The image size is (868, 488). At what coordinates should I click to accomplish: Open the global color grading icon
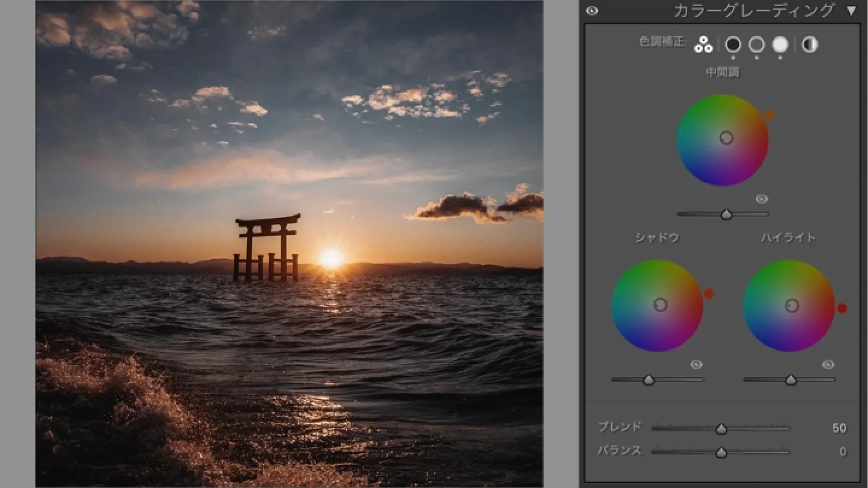pos(810,44)
